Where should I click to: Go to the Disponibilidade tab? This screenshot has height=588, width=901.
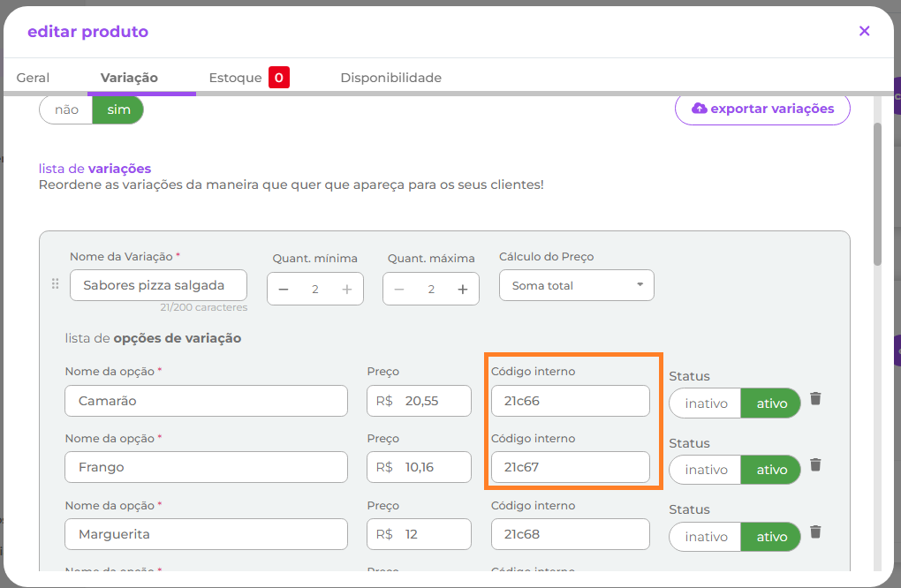coord(390,78)
